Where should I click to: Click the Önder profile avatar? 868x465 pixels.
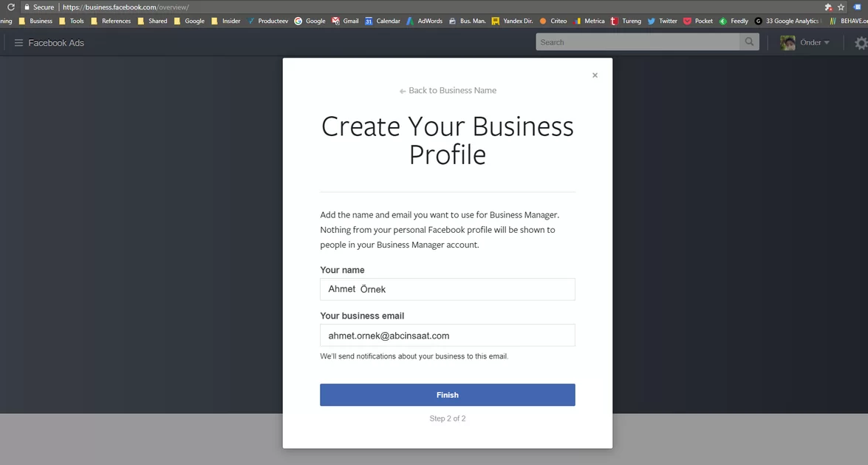(x=787, y=43)
